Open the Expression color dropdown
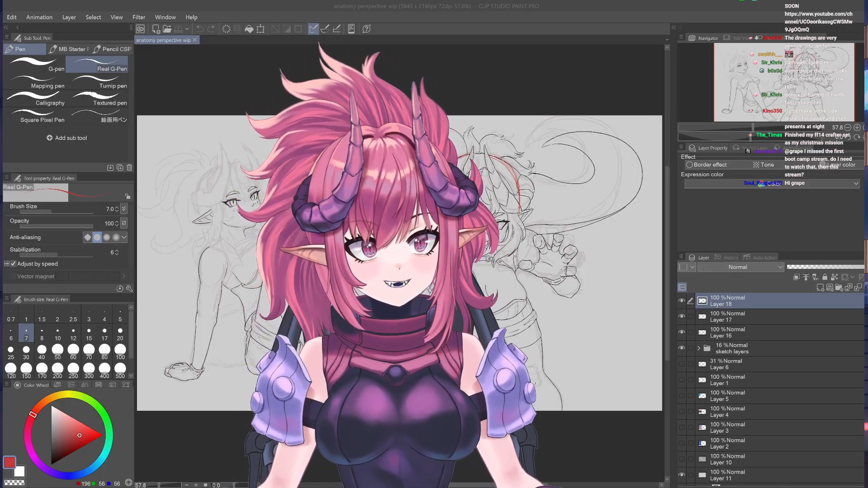The width and height of the screenshot is (868, 488). (856, 183)
